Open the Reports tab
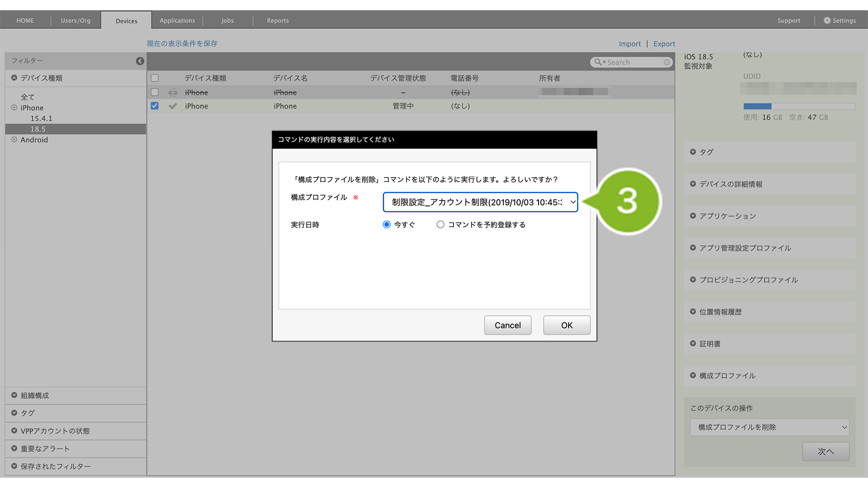868x488 pixels. click(x=278, y=20)
